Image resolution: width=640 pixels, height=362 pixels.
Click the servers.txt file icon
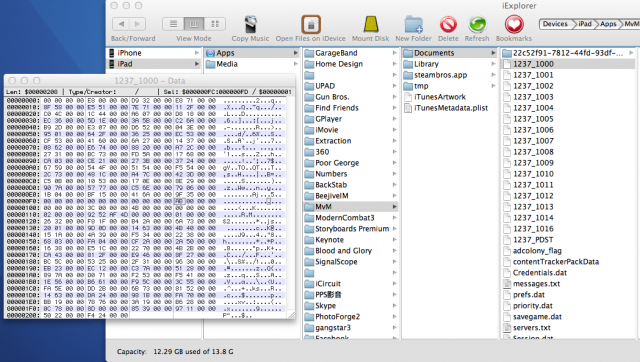(x=507, y=328)
